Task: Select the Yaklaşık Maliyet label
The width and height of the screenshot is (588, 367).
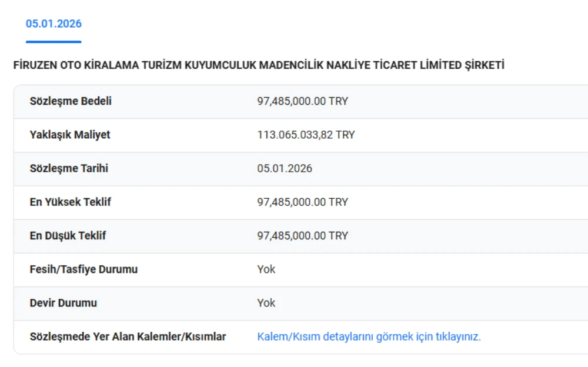Action: [70, 135]
